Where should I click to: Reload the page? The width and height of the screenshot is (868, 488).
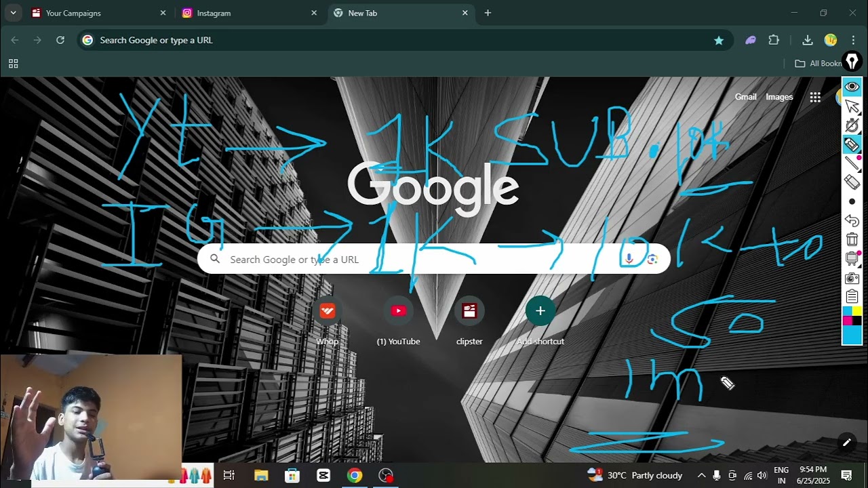coord(60,40)
